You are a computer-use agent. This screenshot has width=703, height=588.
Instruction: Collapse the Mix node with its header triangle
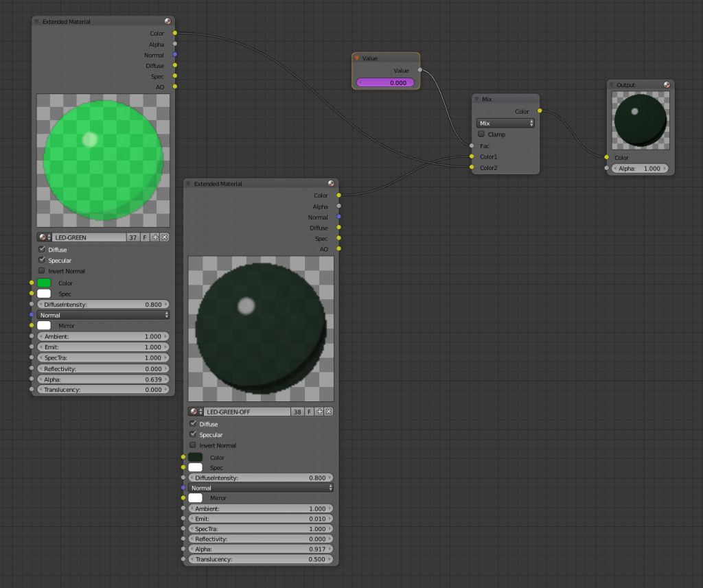[x=475, y=99]
